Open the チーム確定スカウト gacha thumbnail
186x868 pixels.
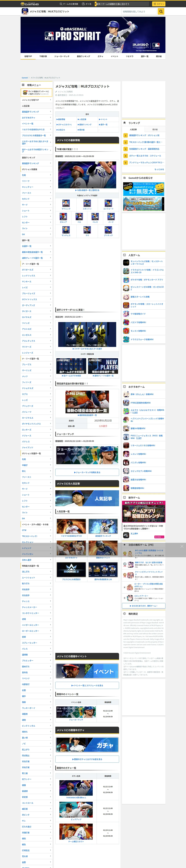[x=76, y=832]
